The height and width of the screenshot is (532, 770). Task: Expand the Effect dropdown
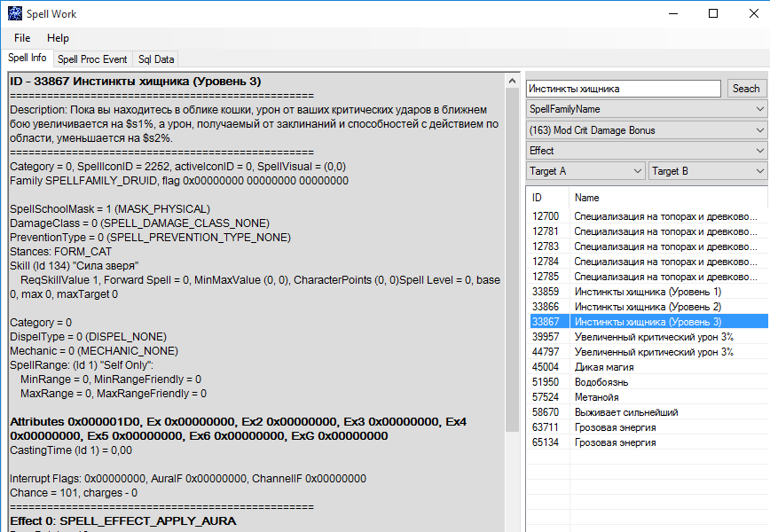pyautogui.click(x=647, y=151)
